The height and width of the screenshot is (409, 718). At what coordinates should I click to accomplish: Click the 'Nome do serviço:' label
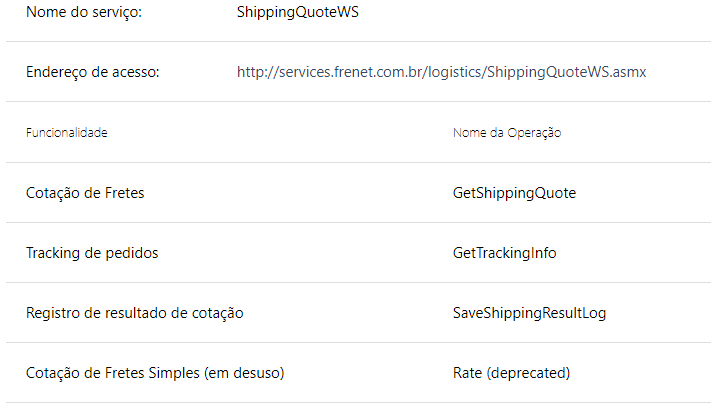84,13
